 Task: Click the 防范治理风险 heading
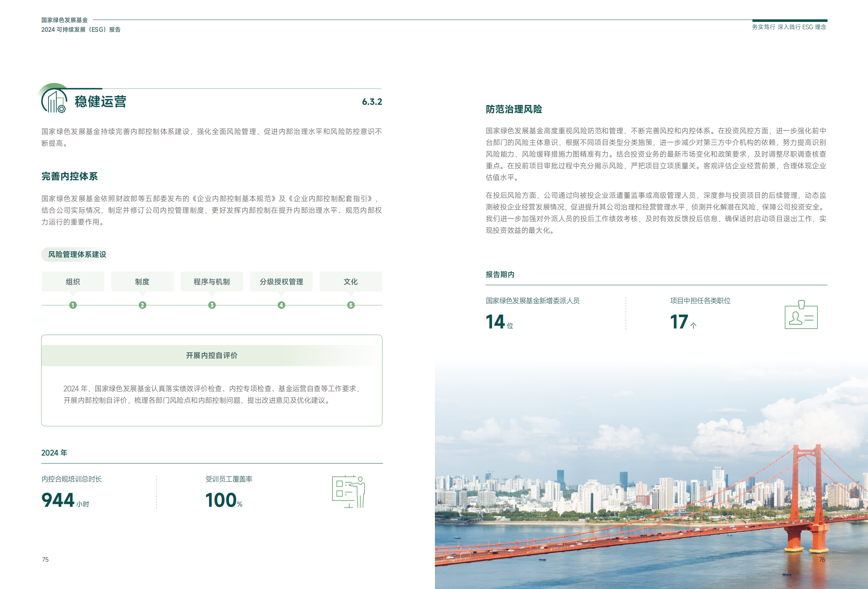click(514, 109)
